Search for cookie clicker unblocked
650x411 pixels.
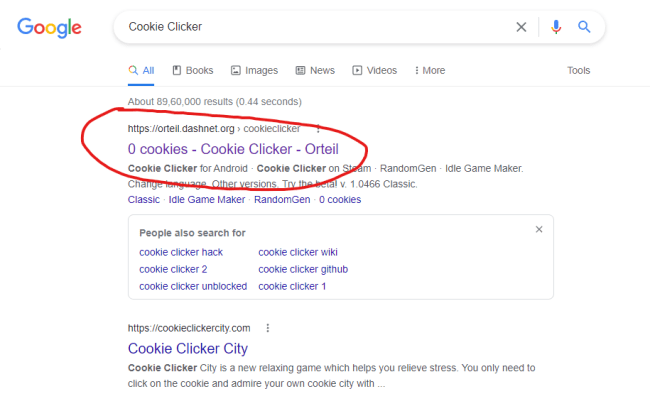(x=193, y=286)
